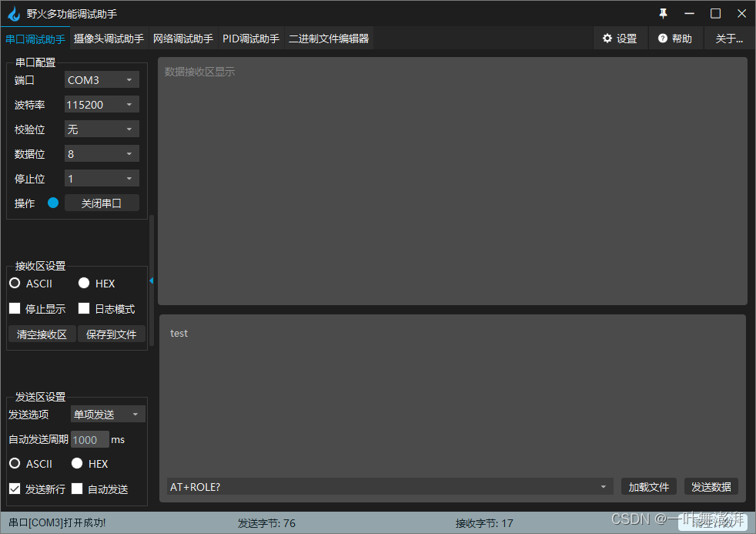
Task: Open the 115200 baud rate dropdown
Action: 101,104
